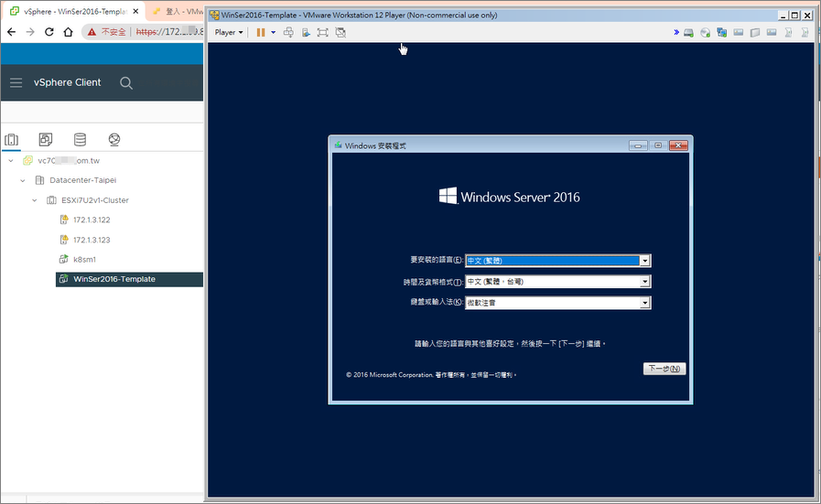821x504 pixels.
Task: Switch to Hosts and Clusters inventory tab
Action: tap(12, 139)
